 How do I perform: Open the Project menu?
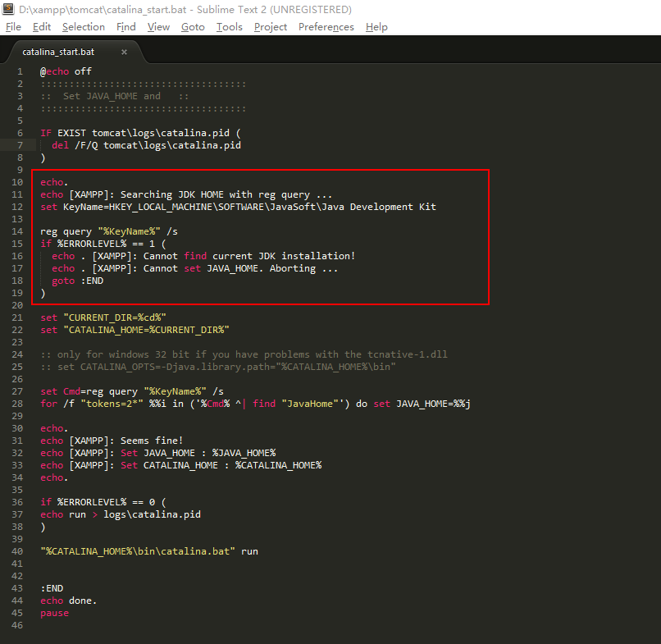(270, 27)
